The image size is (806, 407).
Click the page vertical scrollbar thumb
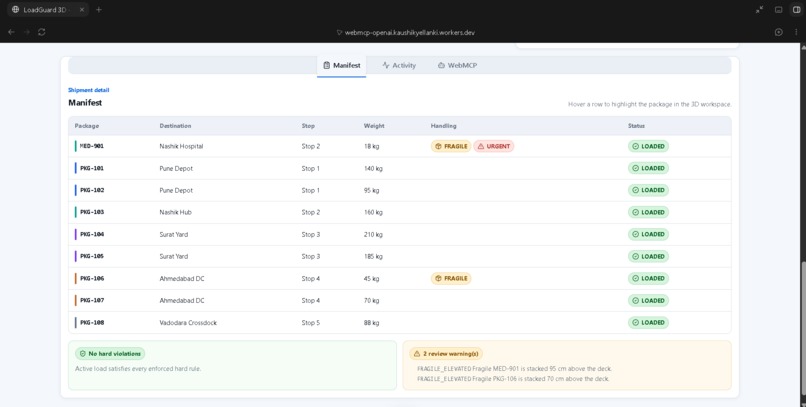click(803, 329)
